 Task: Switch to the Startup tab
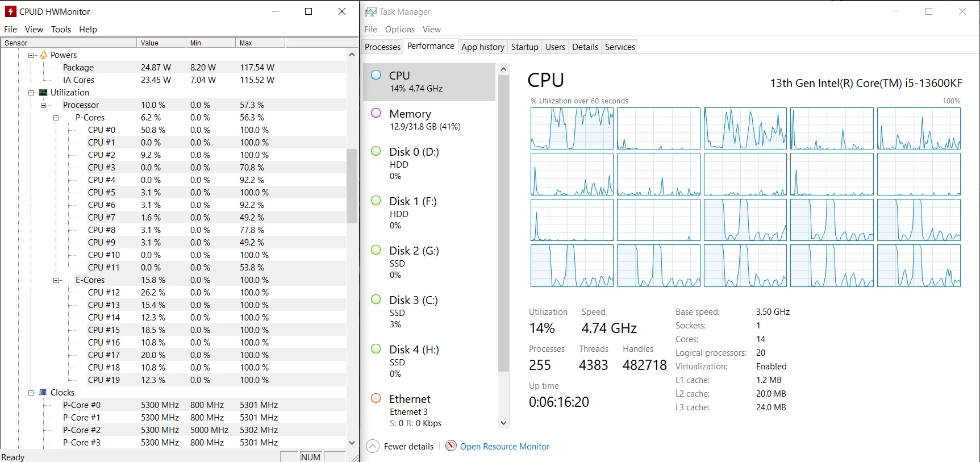(525, 47)
